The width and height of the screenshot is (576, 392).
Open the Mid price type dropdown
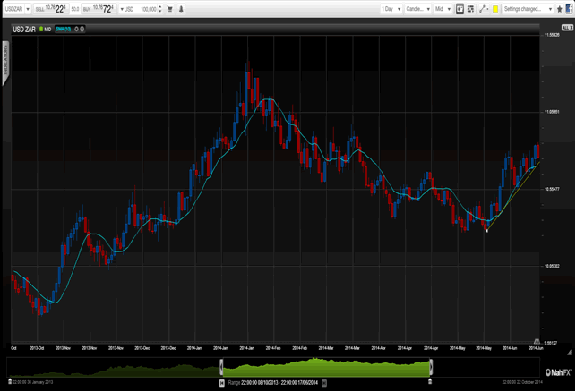pos(443,9)
